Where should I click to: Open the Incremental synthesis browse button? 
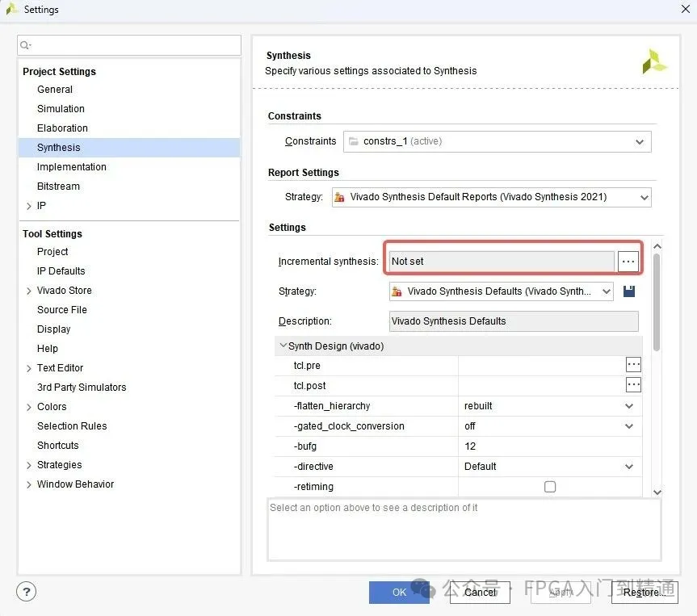pyautogui.click(x=628, y=262)
